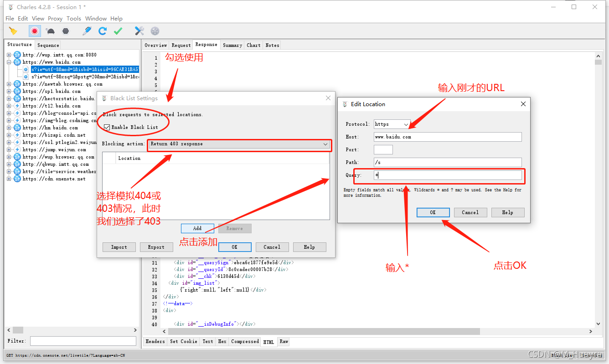Click Help in the Edit Location dialog
609x364 pixels.
click(x=508, y=212)
